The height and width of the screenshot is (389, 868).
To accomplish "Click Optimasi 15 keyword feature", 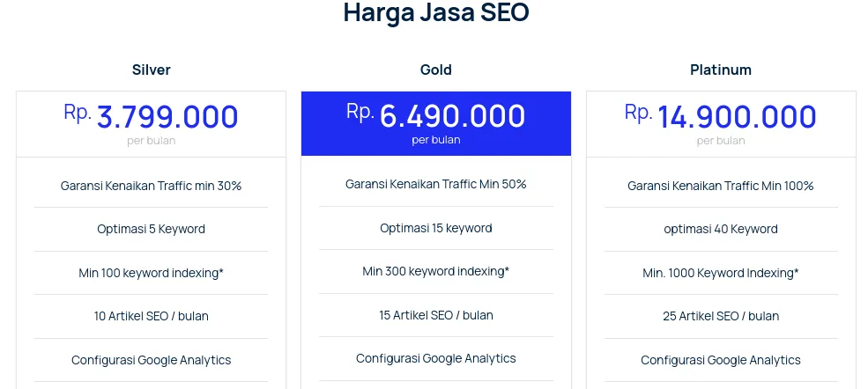I will [435, 228].
